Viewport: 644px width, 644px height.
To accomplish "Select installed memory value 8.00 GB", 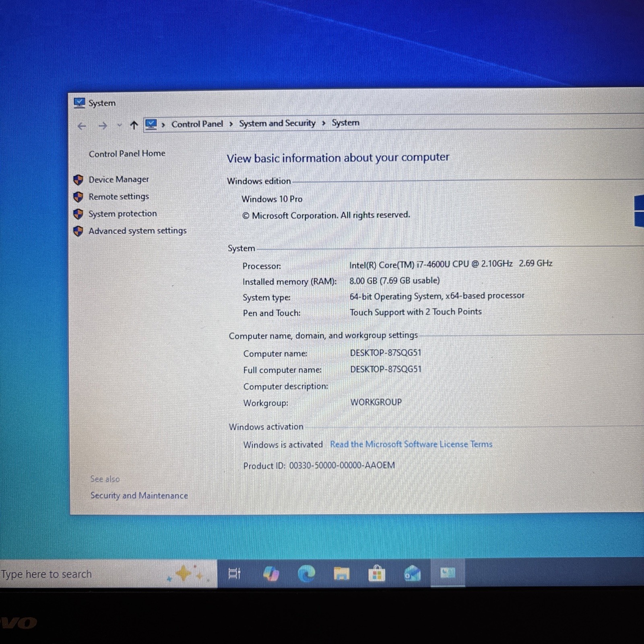I will 394,281.
